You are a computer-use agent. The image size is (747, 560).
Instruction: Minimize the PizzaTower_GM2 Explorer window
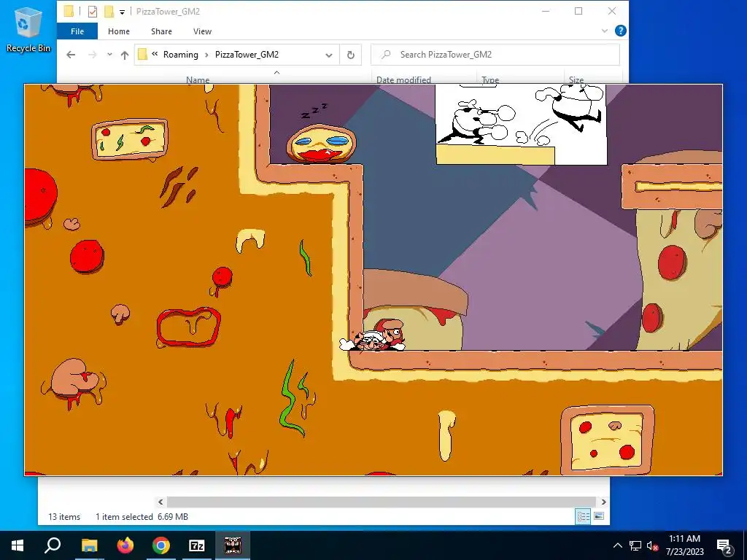pyautogui.click(x=546, y=11)
